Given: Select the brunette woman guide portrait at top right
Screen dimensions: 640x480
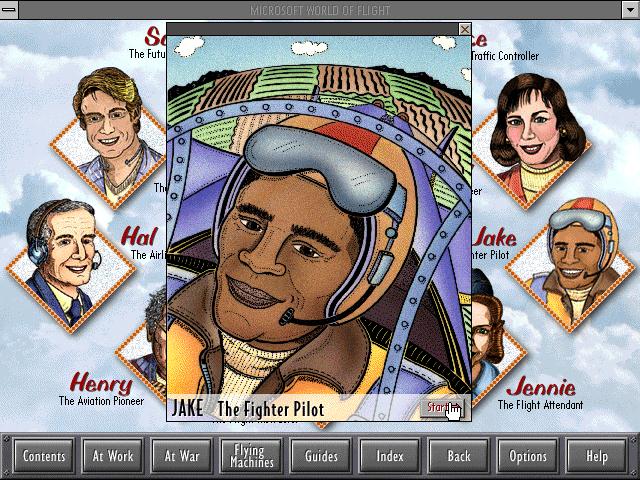Looking at the screenshot, I should coord(531,139).
